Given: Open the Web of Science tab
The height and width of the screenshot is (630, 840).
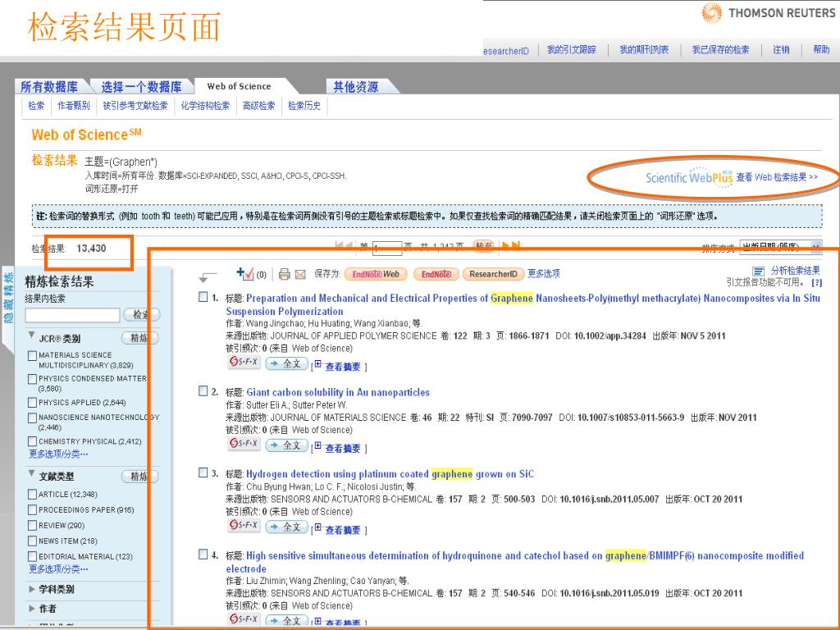Looking at the screenshot, I should pyautogui.click(x=239, y=86).
